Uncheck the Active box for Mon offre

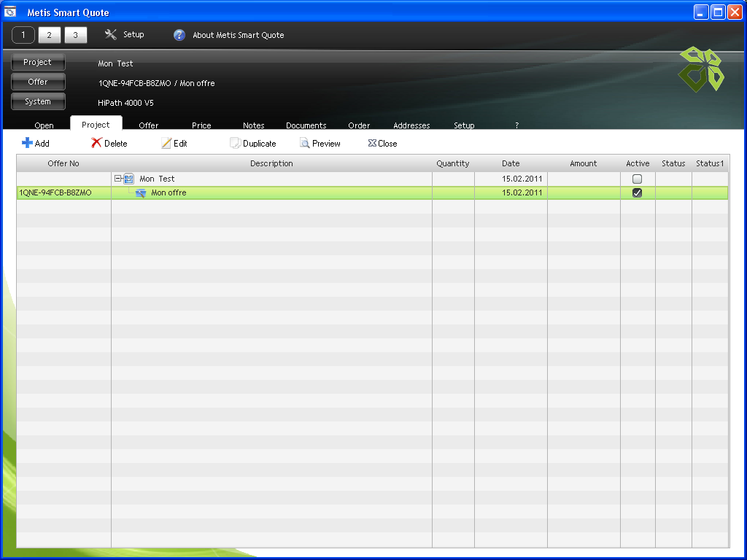637,192
